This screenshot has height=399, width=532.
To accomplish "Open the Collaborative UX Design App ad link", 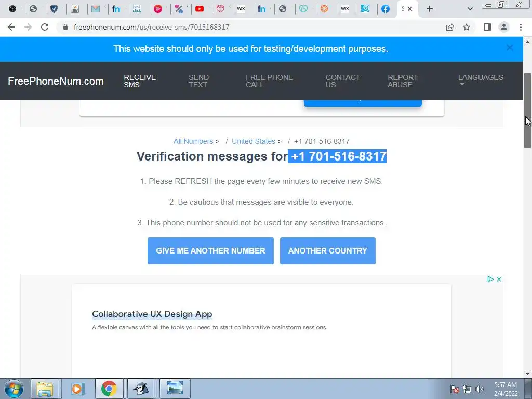I will click(x=152, y=314).
